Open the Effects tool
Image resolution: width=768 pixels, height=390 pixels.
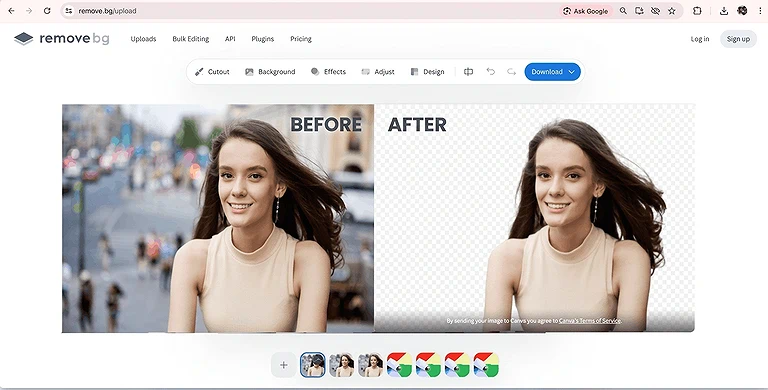(x=328, y=72)
